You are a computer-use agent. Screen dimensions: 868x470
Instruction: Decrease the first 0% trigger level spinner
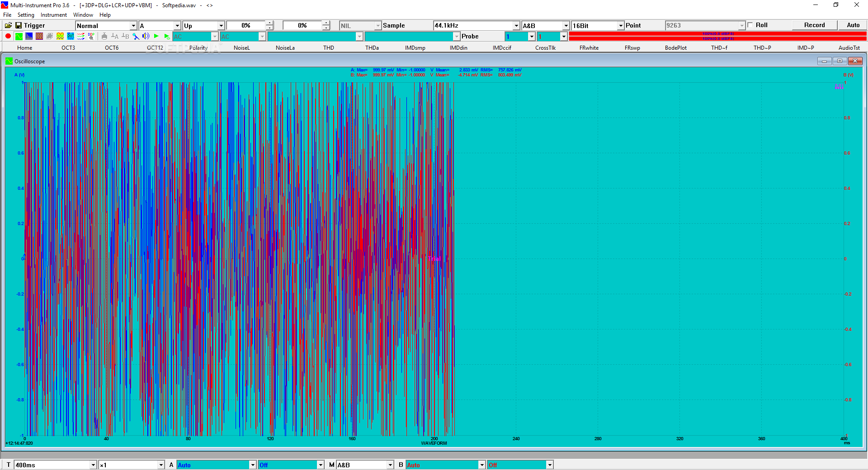(x=269, y=28)
